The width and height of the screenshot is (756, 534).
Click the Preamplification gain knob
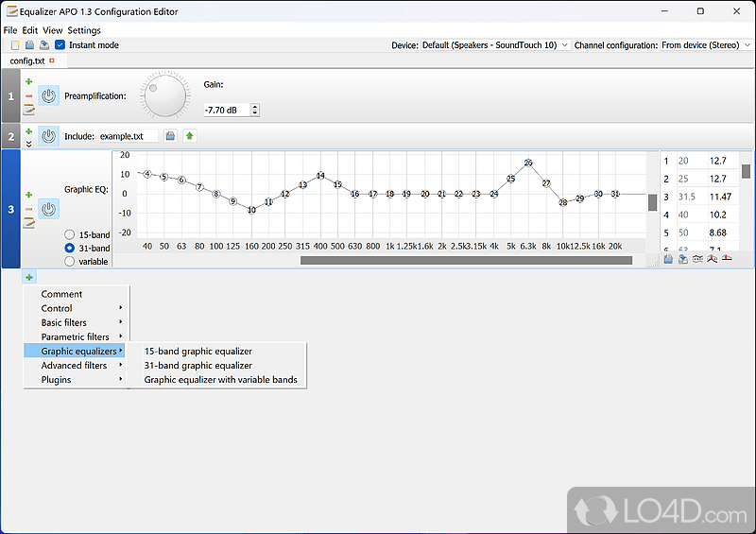(x=165, y=95)
